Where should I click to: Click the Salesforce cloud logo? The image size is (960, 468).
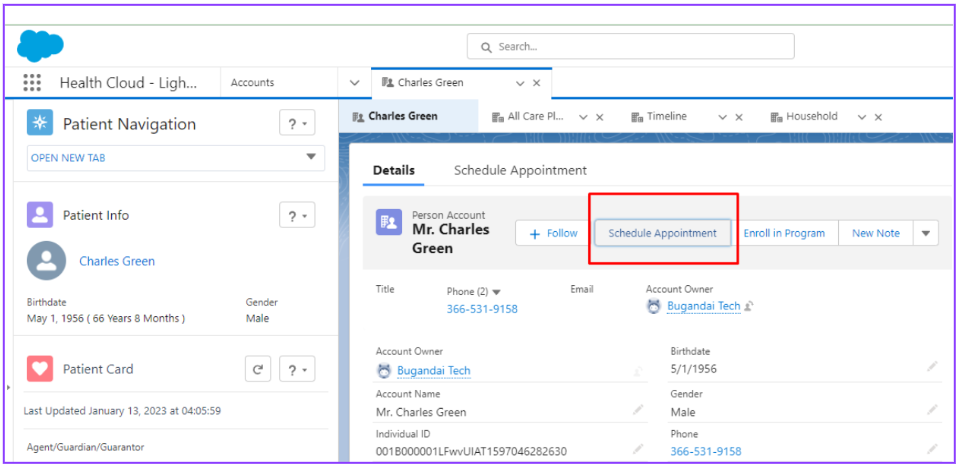click(x=40, y=46)
